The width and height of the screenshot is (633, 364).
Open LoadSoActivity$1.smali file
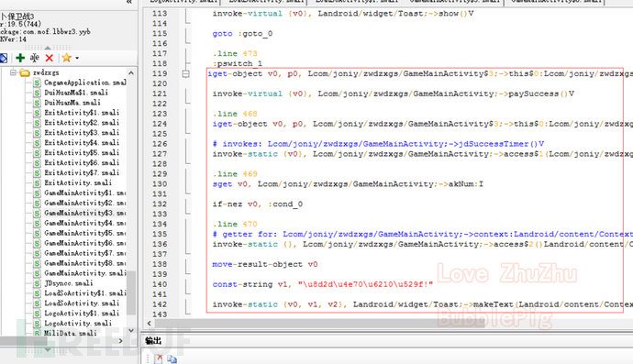[84, 293]
